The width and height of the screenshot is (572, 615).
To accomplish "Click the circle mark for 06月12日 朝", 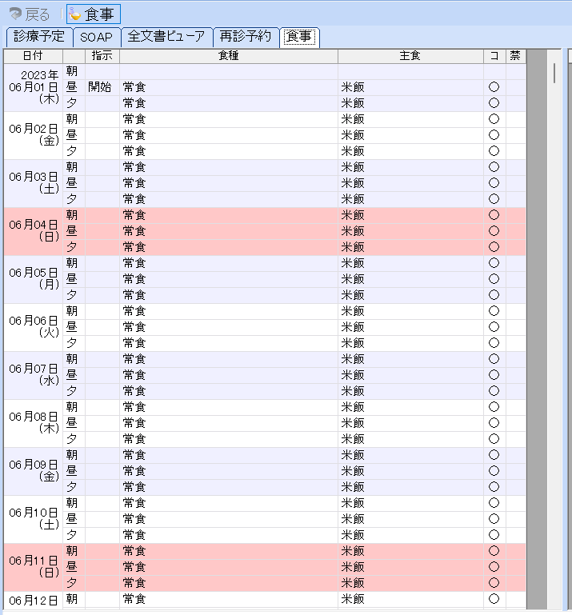I will click(x=494, y=599).
